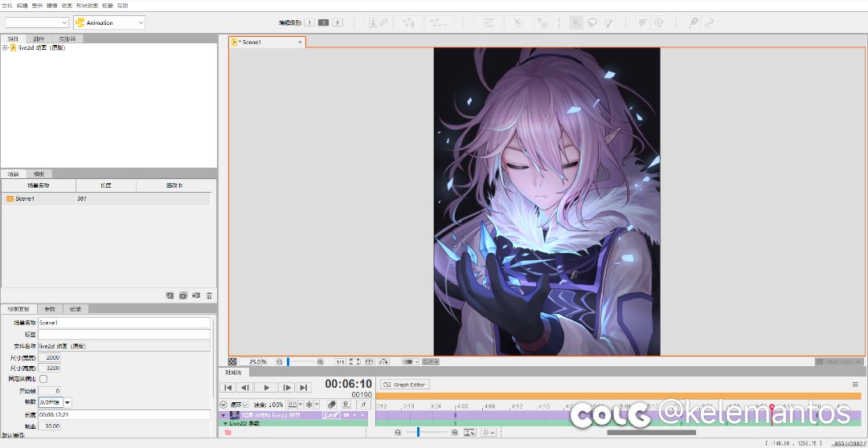This screenshot has width=868, height=448.
Task: Step back one frame
Action: (244, 388)
